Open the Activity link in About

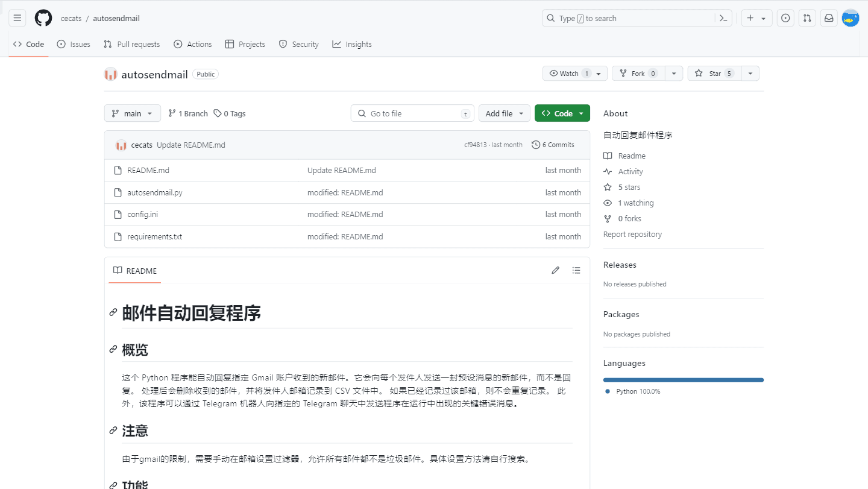coord(623,171)
